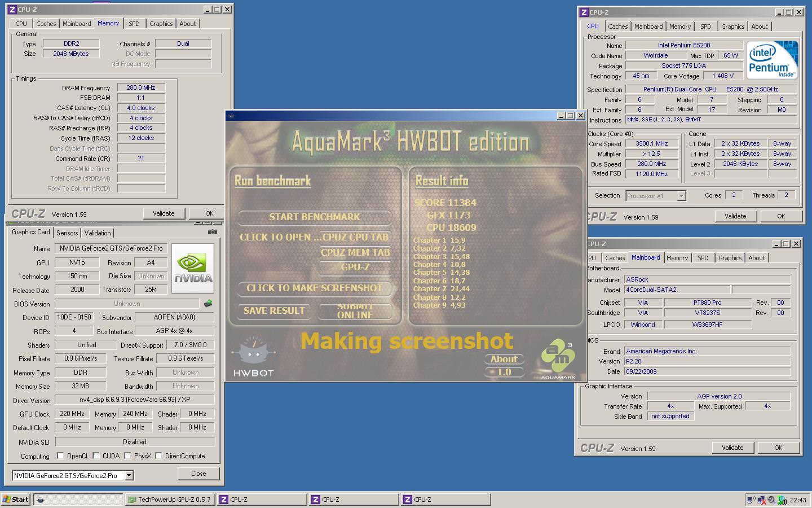
Task: Click the DRAM Frequency 280.0 MHz field
Action: [x=141, y=87]
